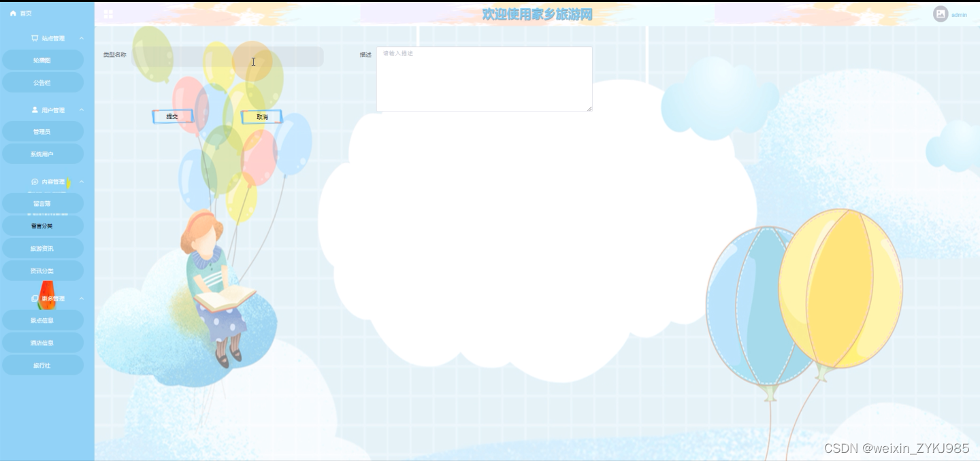Click the 内容管理 section label
This screenshot has height=461, width=980.
coord(53,182)
